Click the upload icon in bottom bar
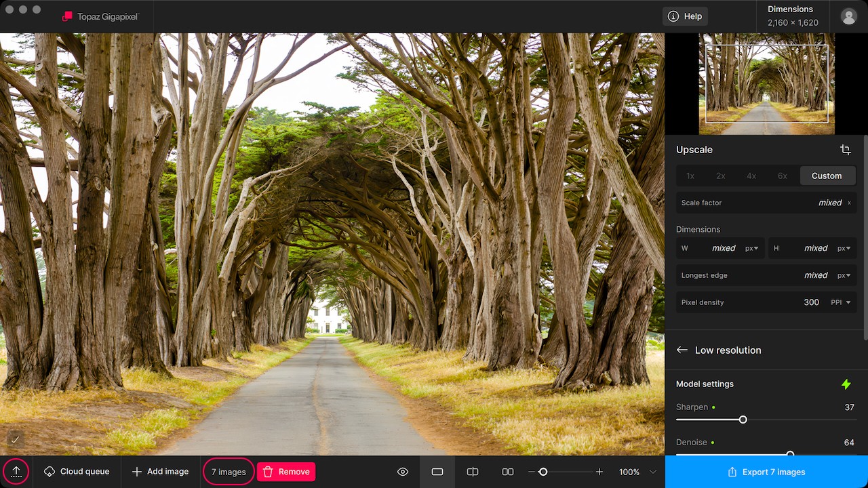Viewport: 868px width, 488px height. pyautogui.click(x=16, y=472)
